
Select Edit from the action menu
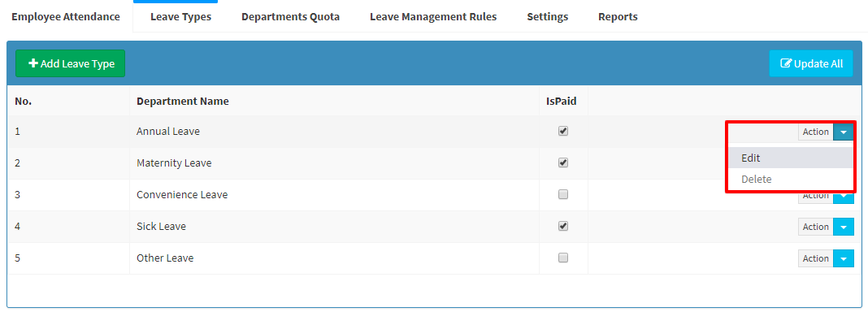click(x=790, y=158)
